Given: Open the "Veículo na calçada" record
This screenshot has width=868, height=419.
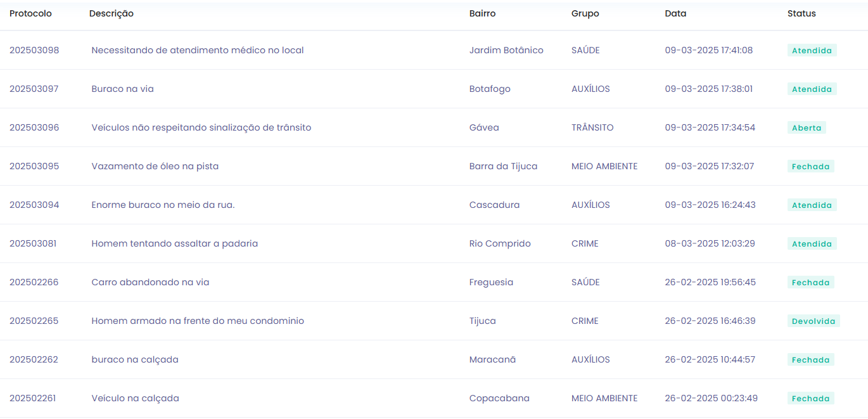Looking at the screenshot, I should [x=134, y=398].
